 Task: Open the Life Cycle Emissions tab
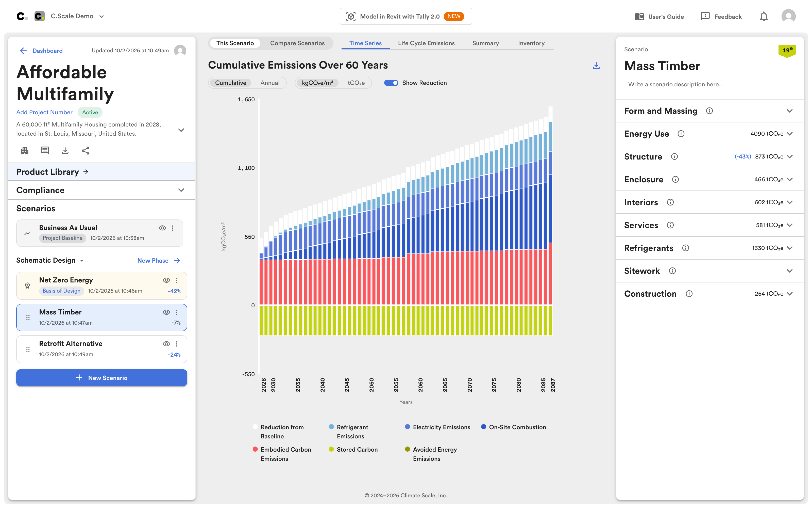point(426,43)
